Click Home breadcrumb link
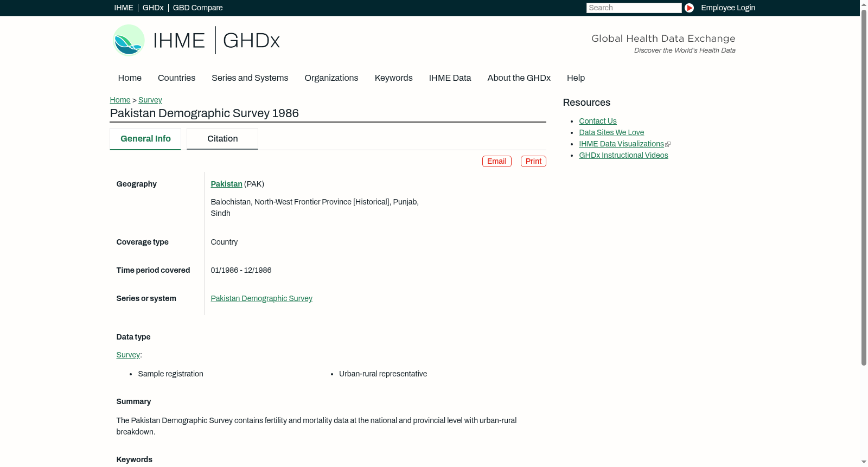Screen dimensions: 868x467 point(120,100)
